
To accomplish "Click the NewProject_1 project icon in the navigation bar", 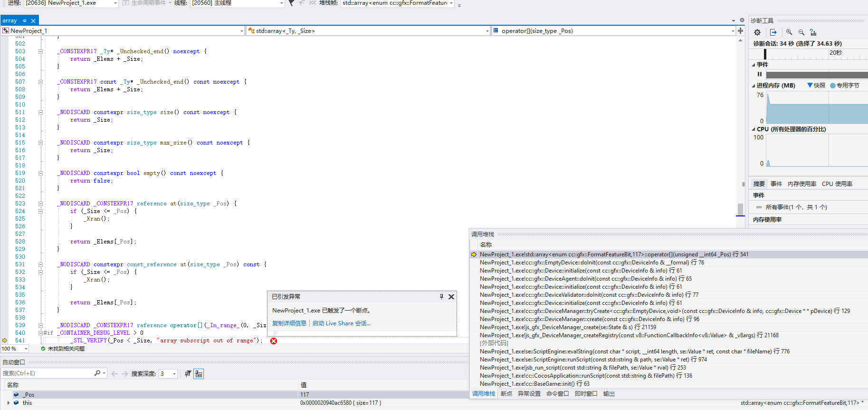I will (x=6, y=30).
